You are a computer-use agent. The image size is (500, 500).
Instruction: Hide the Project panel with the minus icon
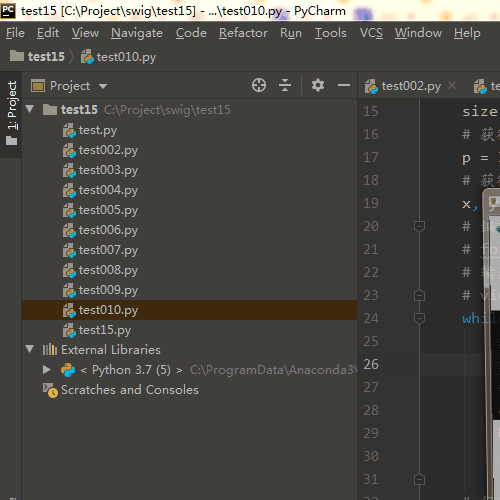coord(344,85)
